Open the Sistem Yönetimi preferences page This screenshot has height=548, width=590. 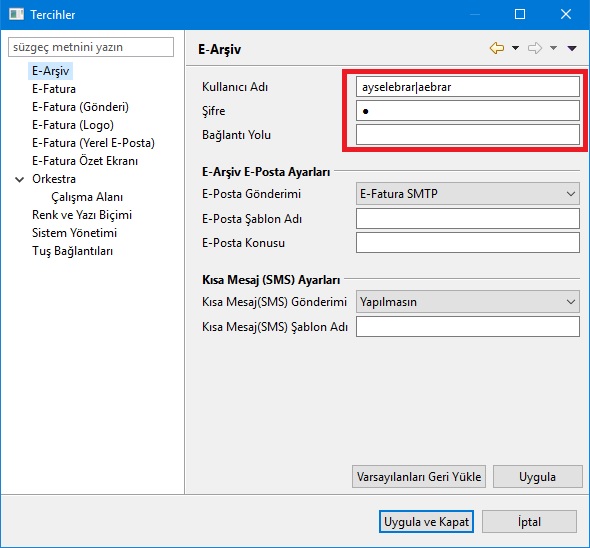click(75, 233)
